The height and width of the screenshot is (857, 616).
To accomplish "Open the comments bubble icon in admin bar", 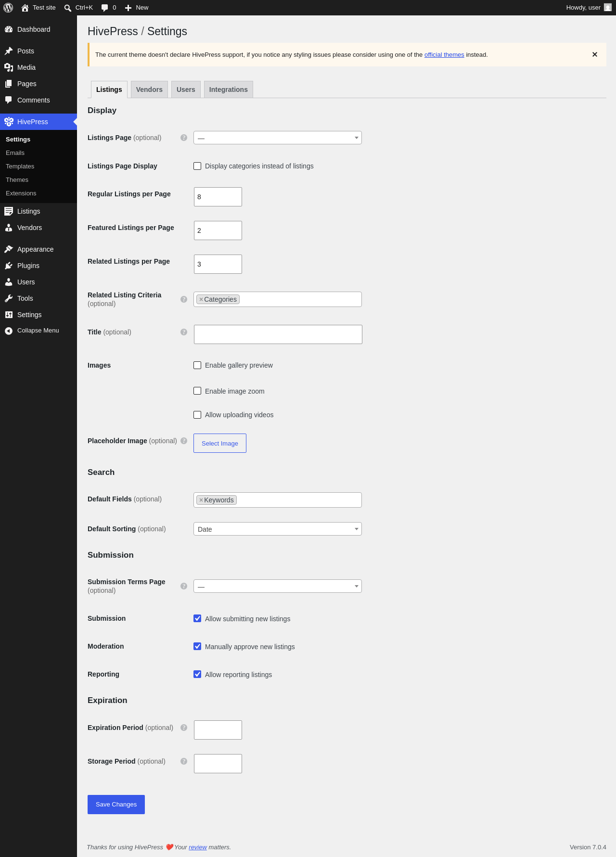I will coord(104,8).
